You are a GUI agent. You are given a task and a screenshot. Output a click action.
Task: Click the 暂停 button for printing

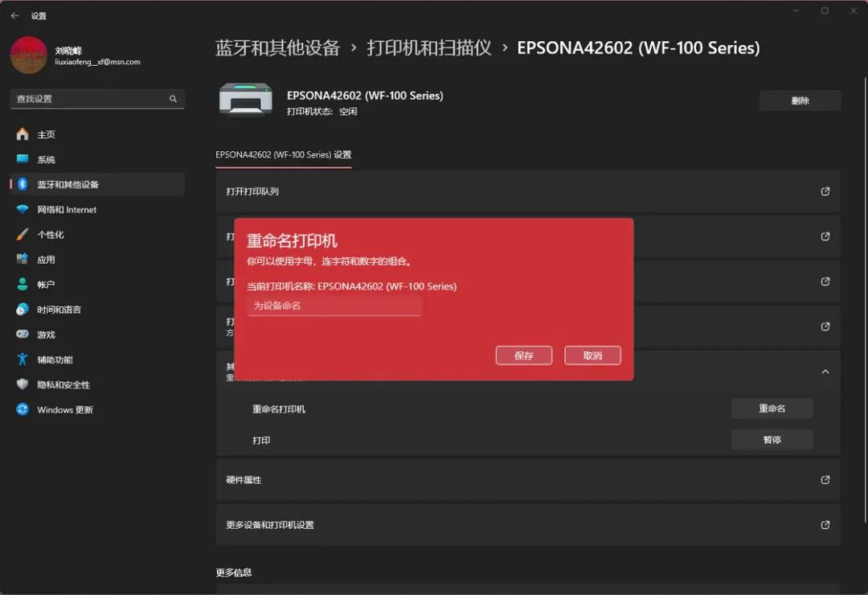[772, 440]
